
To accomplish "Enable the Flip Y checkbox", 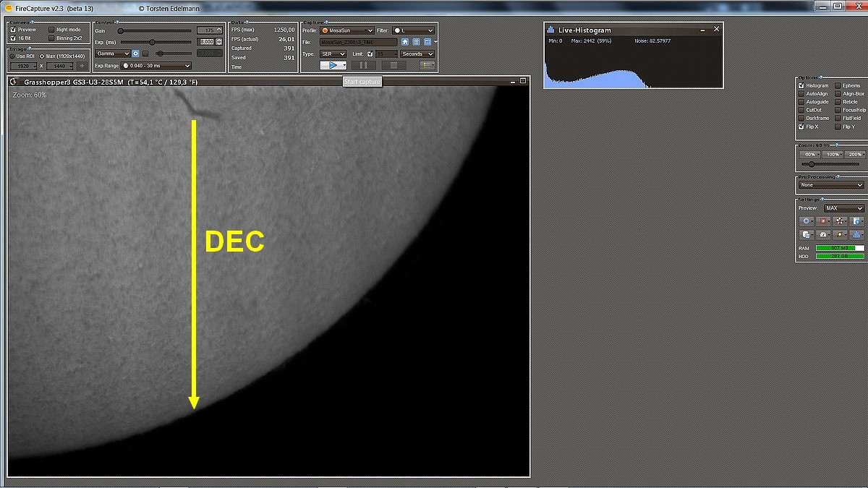I will (x=838, y=127).
